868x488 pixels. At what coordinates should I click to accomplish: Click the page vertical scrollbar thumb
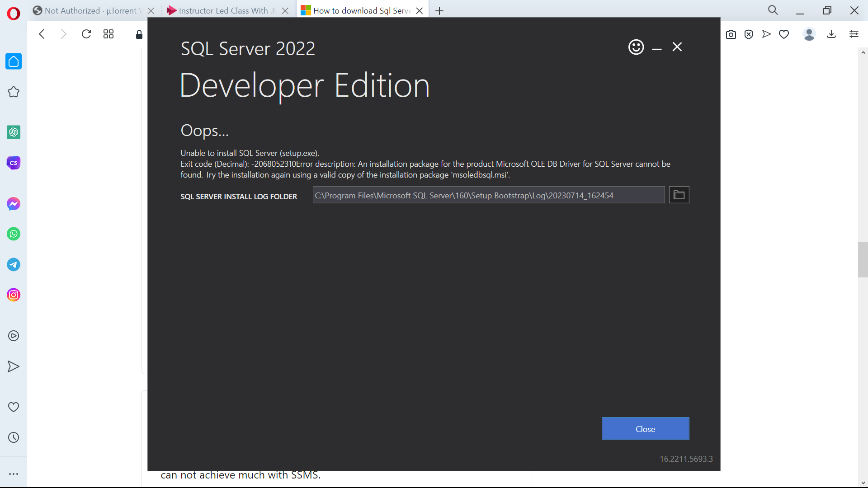pos(863,259)
